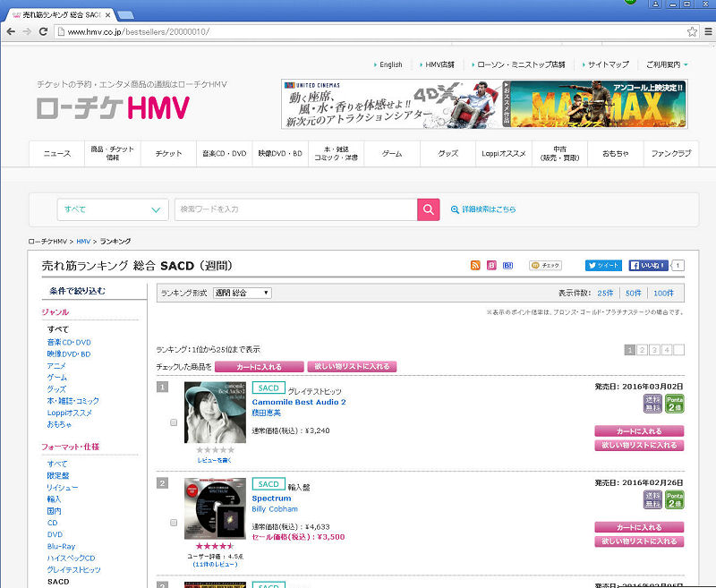Viewport: 716px width, 588px height.
Task: Open the グッズ navigation tab
Action: [448, 153]
